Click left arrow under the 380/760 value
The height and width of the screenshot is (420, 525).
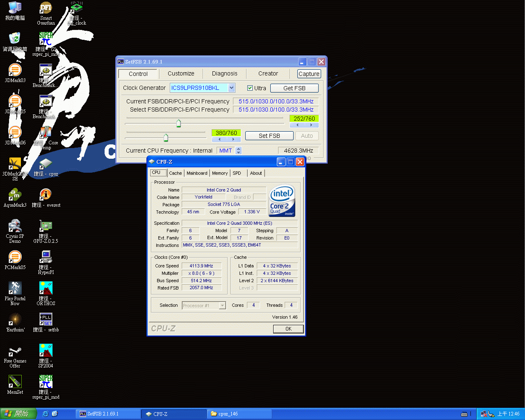pos(219,139)
